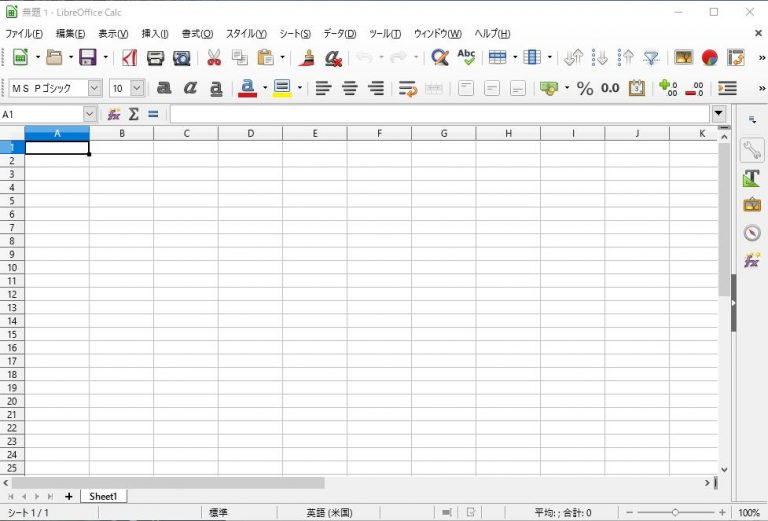
Task: Paste with the clipboard icon
Action: point(265,58)
